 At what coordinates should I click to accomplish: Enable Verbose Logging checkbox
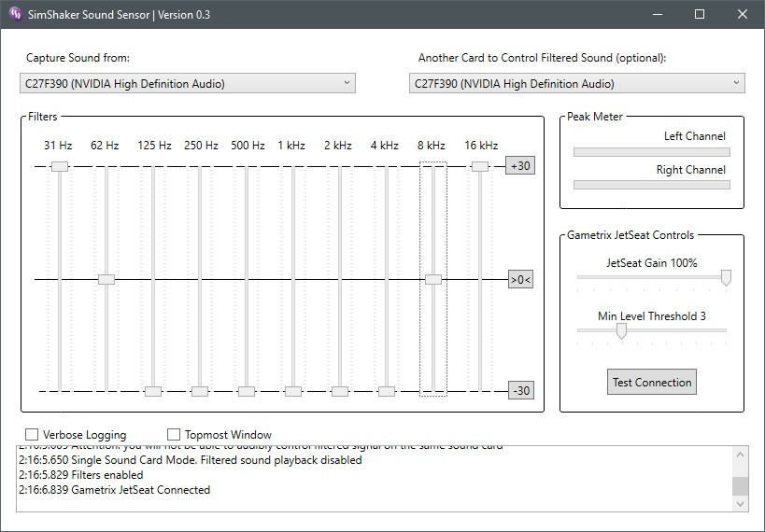[33, 434]
